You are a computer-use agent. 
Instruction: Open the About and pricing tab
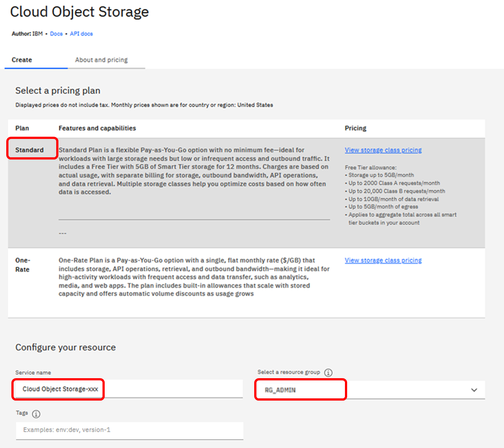(101, 60)
